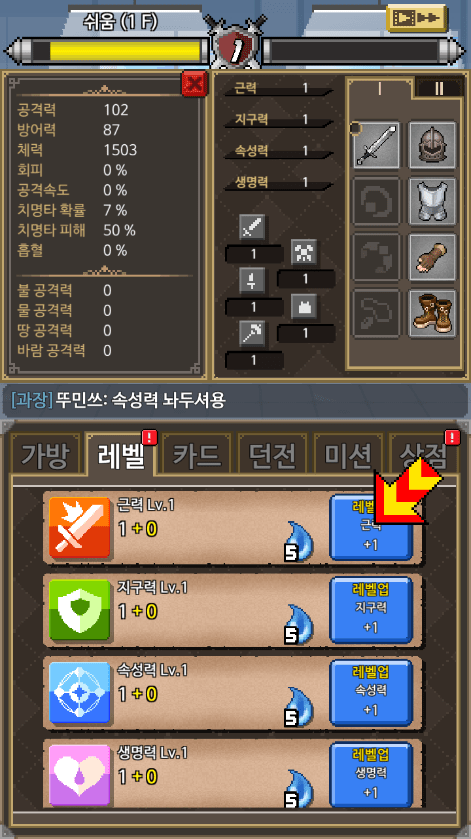Switch to equipment set II tab
Image resolution: width=471 pixels, height=839 pixels.
pos(439,88)
